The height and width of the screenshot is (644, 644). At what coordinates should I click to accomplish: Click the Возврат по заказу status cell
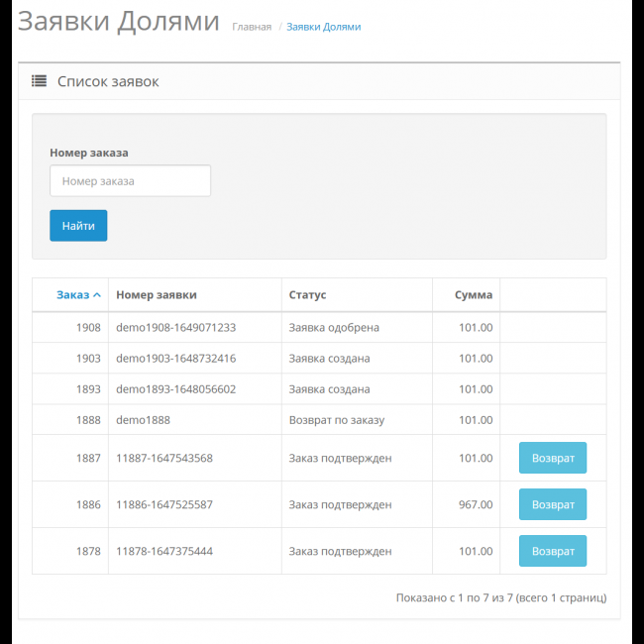(x=336, y=420)
